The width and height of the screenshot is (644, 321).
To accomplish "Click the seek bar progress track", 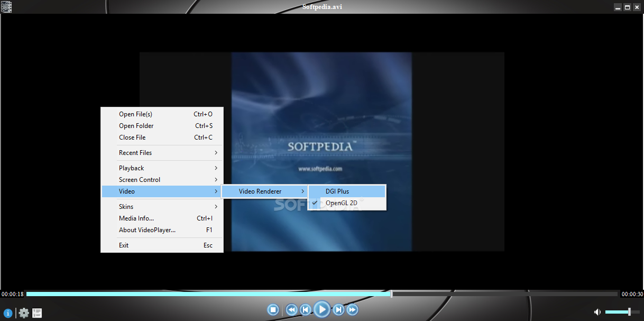I will point(322,294).
